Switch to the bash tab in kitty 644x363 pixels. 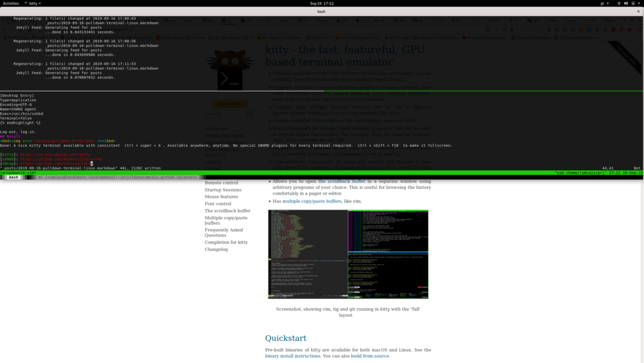click(14, 177)
